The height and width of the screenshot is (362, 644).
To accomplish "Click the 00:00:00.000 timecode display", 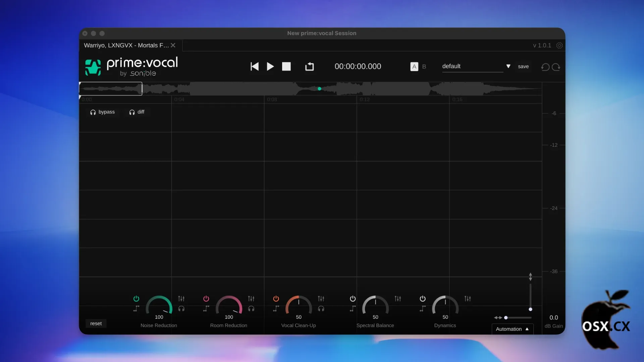I will pos(358,66).
